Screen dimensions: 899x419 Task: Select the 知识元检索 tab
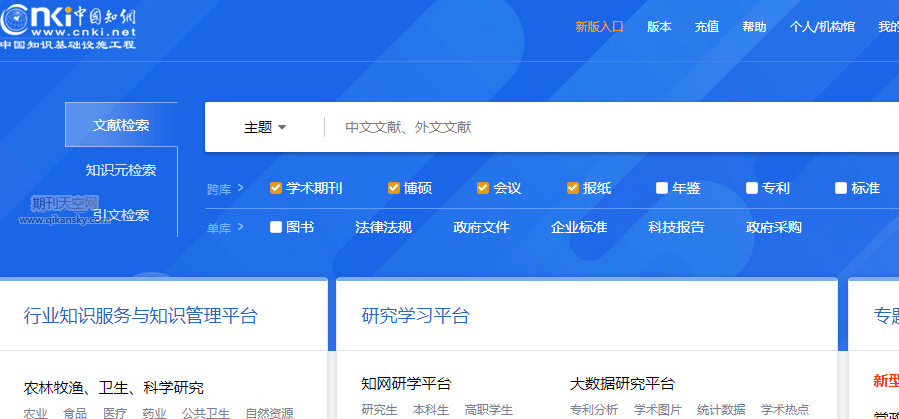121,170
